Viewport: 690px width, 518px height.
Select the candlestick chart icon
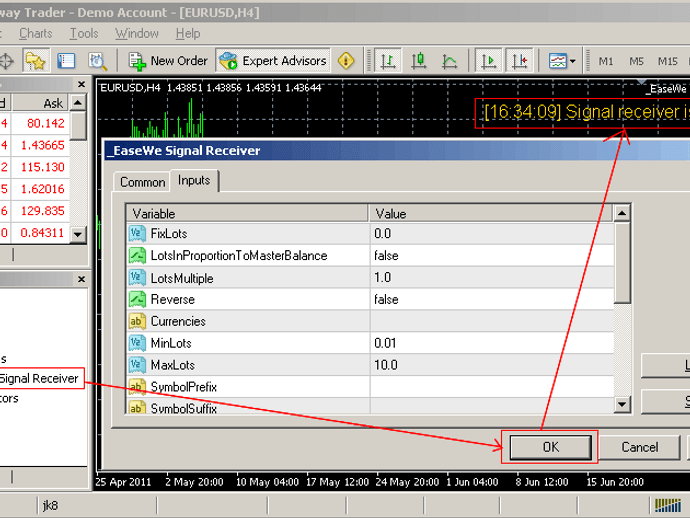[418, 61]
